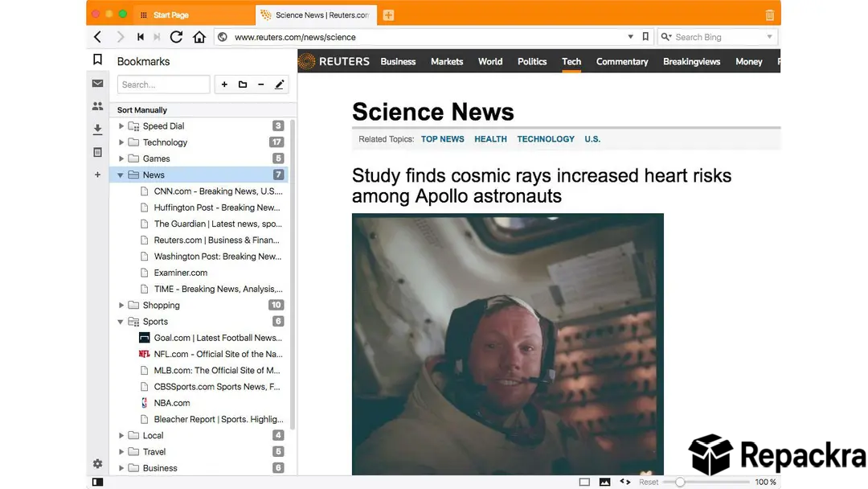The height and width of the screenshot is (489, 868).
Task: Reset the page zoom
Action: tap(649, 483)
